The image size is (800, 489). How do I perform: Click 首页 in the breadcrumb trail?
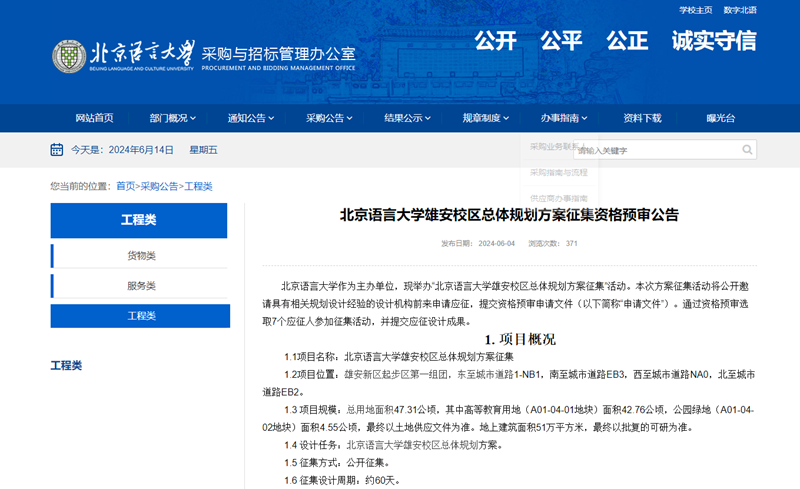125,186
